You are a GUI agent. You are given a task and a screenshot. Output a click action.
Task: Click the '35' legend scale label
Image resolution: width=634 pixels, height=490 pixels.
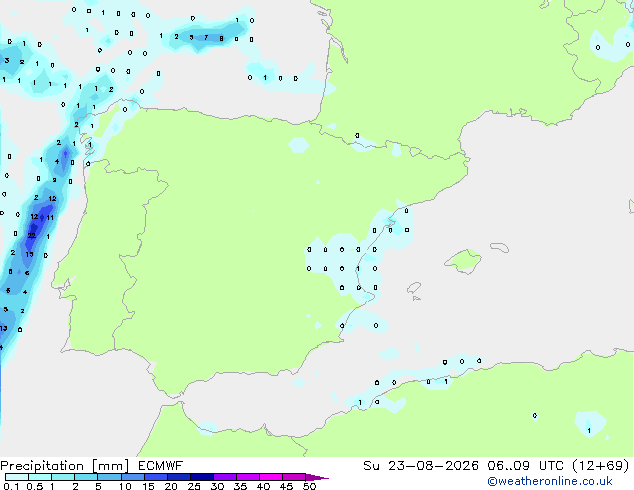click(240, 486)
